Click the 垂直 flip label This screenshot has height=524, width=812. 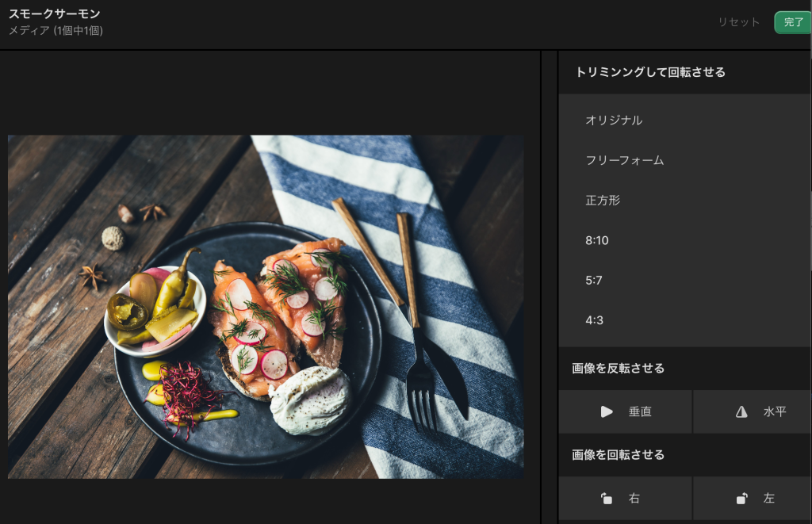(640, 412)
